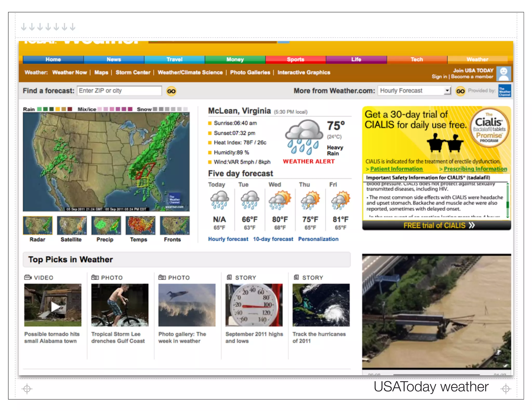Go to the Weather tab
Screen dimensions: 532x411
477,59
